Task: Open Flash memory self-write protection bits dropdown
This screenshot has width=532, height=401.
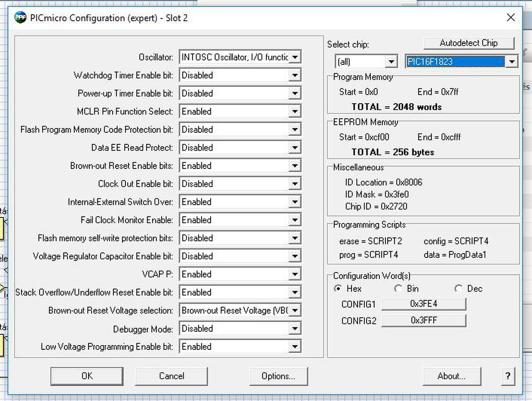Action: point(240,238)
